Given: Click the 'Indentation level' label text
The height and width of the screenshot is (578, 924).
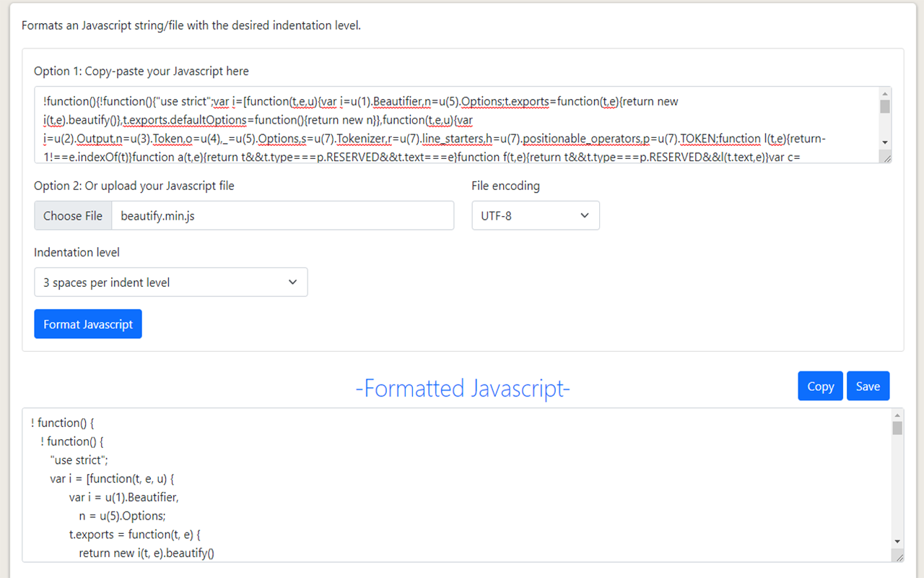Looking at the screenshot, I should 77,252.
